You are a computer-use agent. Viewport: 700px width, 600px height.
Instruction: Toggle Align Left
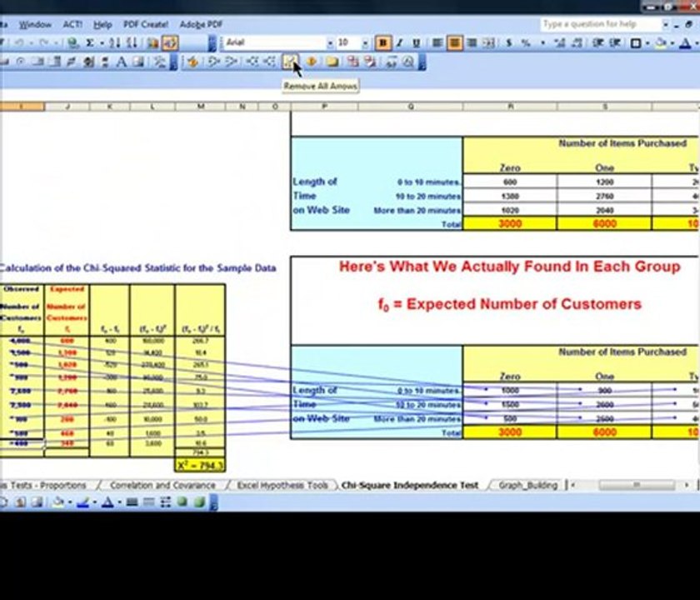[x=437, y=42]
